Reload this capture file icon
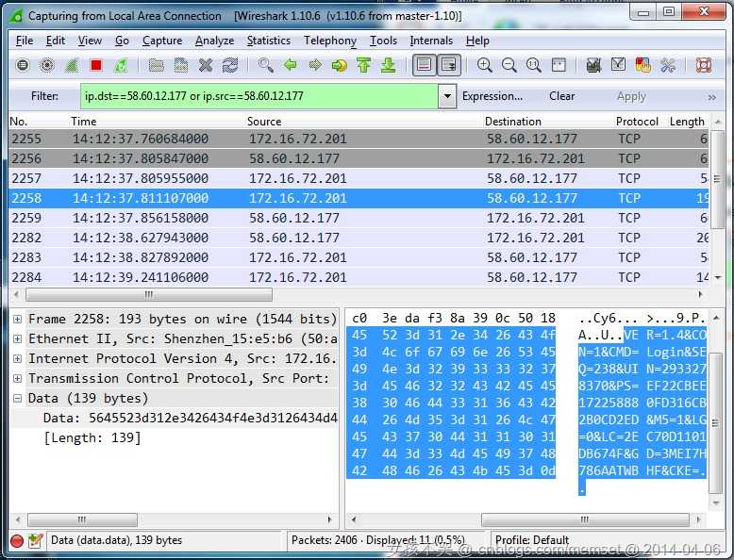This screenshot has width=734, height=560. [x=230, y=65]
